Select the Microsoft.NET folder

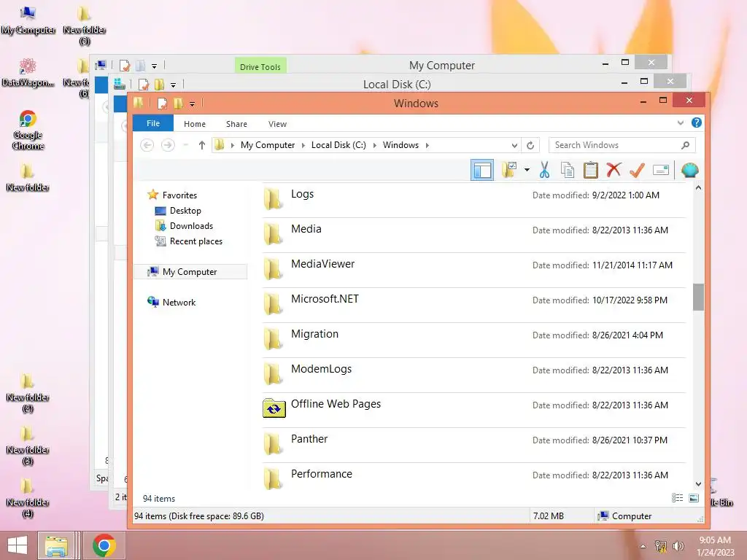point(474,306)
